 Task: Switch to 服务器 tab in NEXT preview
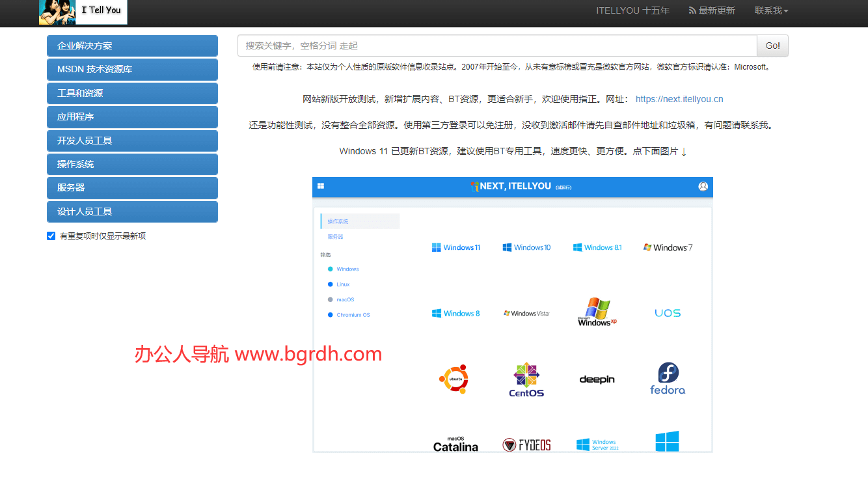click(336, 237)
